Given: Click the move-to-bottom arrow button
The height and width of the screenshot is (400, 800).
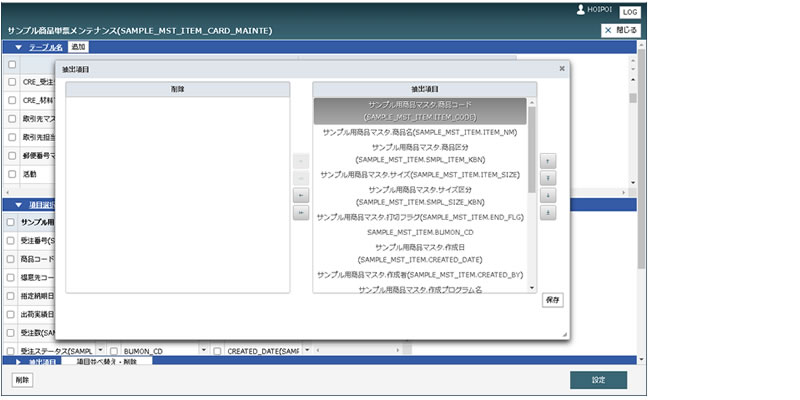Looking at the screenshot, I should (x=547, y=213).
